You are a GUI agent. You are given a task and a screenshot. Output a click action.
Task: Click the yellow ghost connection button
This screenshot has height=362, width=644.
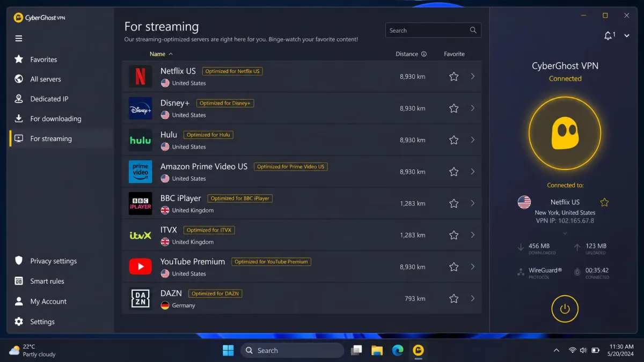[565, 133]
